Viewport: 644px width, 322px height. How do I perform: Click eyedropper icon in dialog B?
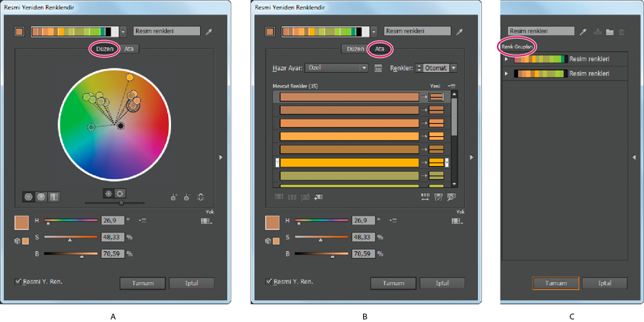460,31
